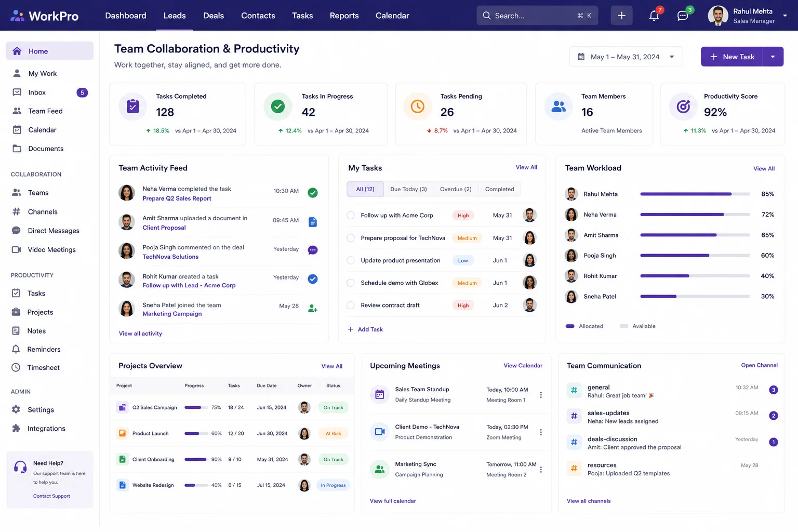Click Rahul Mehta's 85% workload bar

(695, 194)
